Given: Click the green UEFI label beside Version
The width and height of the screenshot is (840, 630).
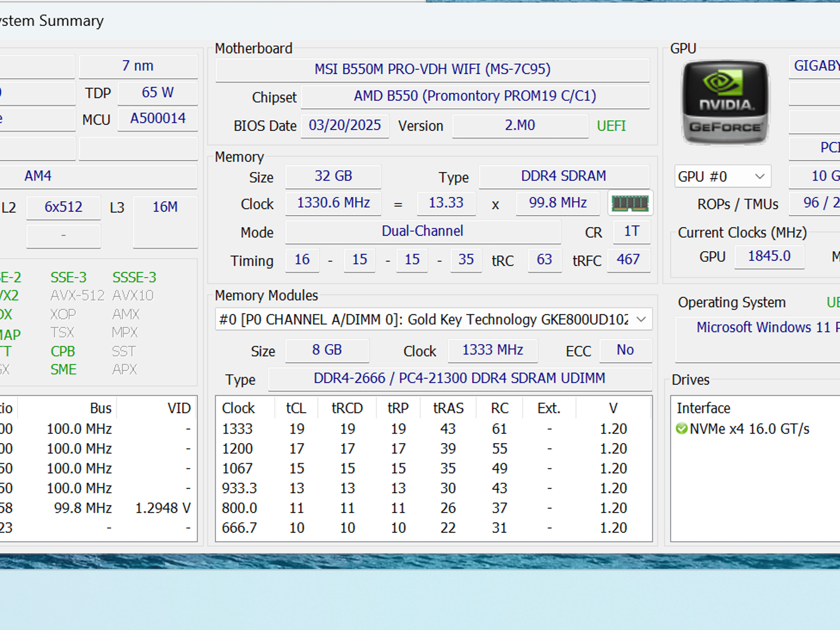Looking at the screenshot, I should pos(611,126).
